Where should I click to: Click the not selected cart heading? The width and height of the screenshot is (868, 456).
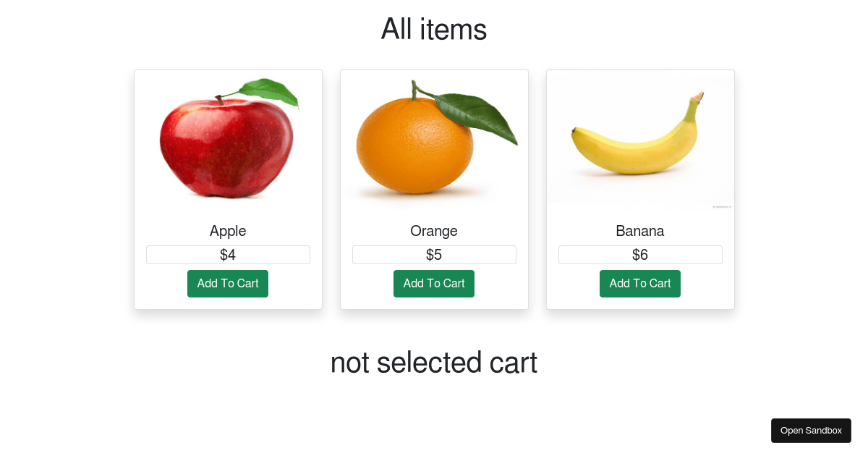(x=434, y=363)
